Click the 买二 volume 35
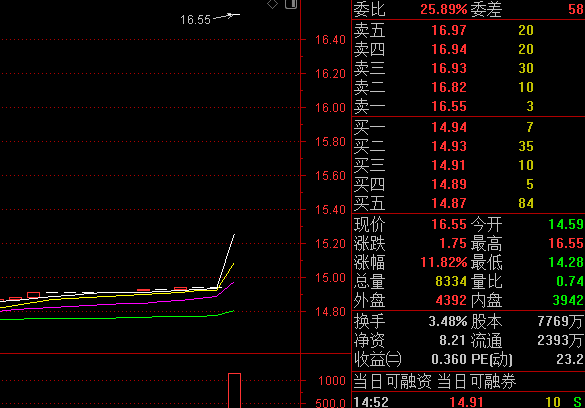 coord(526,146)
